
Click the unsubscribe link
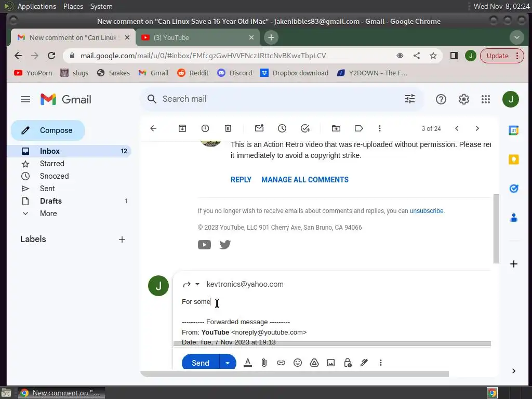click(x=427, y=211)
